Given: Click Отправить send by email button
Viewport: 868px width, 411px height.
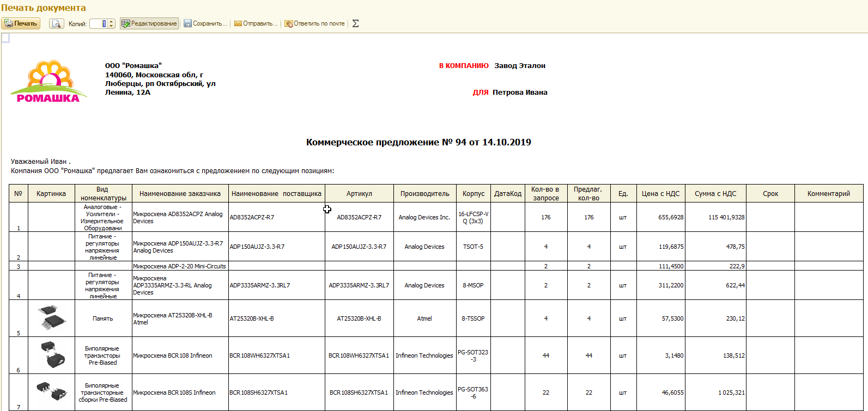Looking at the screenshot, I should point(256,23).
